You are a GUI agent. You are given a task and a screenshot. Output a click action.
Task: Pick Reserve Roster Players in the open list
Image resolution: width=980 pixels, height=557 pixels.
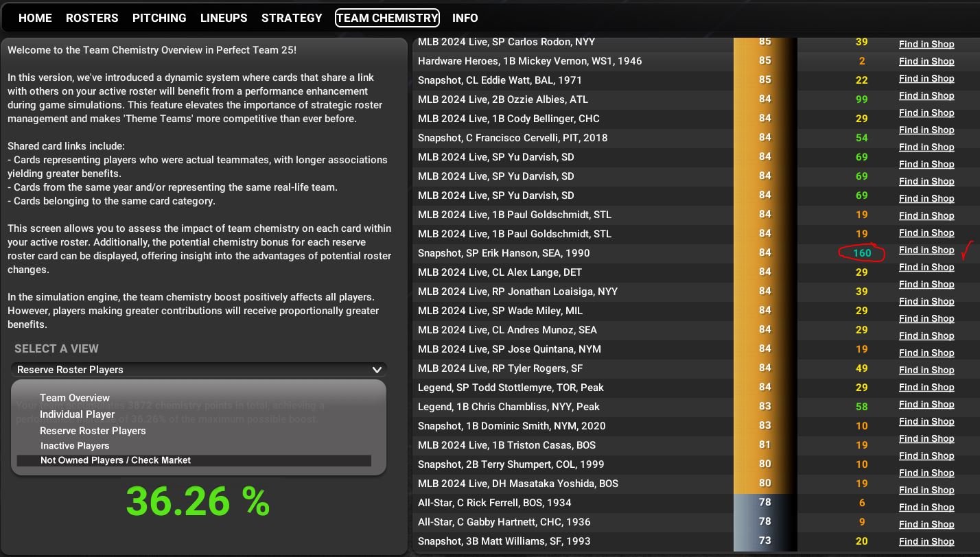[x=93, y=431]
